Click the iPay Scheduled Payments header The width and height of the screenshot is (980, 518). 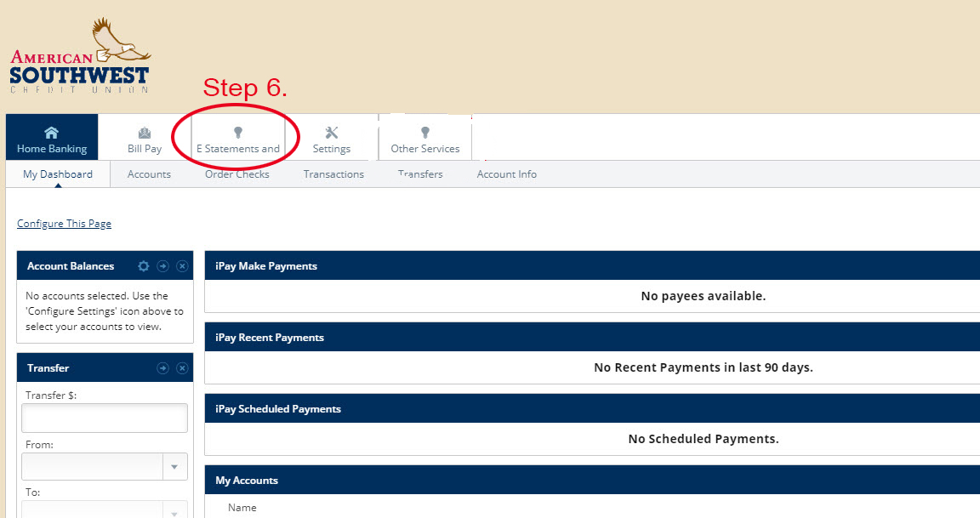tap(592, 408)
